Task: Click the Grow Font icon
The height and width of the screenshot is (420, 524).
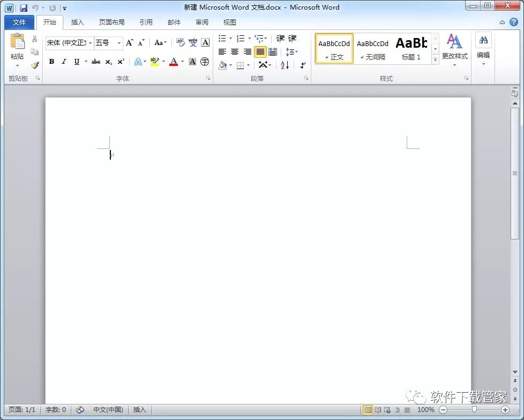Action: point(129,42)
